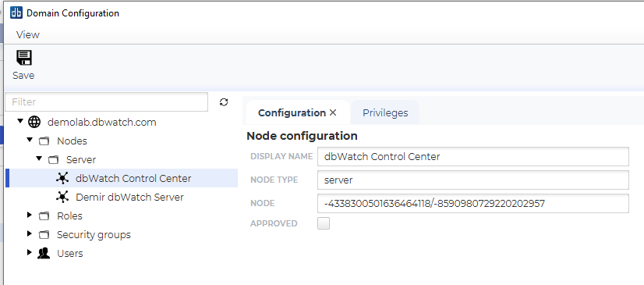
Task: Click the Nodes folder icon
Action: point(44,141)
